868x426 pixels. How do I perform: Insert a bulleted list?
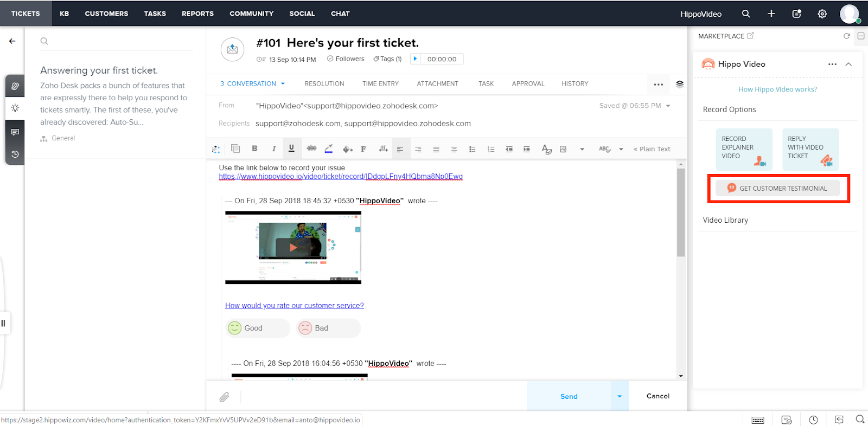pyautogui.click(x=473, y=149)
